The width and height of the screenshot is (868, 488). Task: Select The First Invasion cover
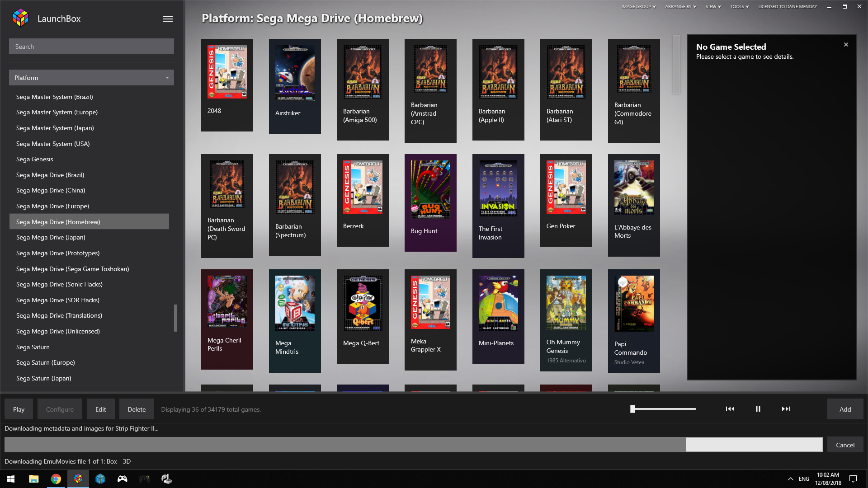(498, 188)
